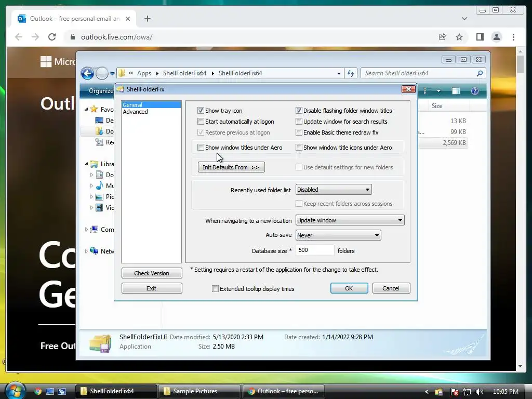
Task: Switch to ShellFolderFix64 taskbar window
Action: [x=116, y=391]
